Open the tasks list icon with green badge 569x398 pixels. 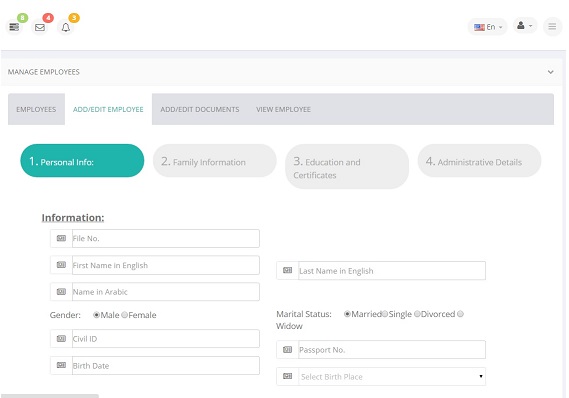[14, 27]
